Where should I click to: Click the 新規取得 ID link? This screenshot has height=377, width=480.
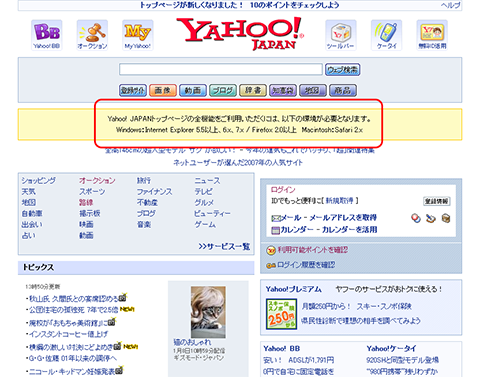coord(339,201)
